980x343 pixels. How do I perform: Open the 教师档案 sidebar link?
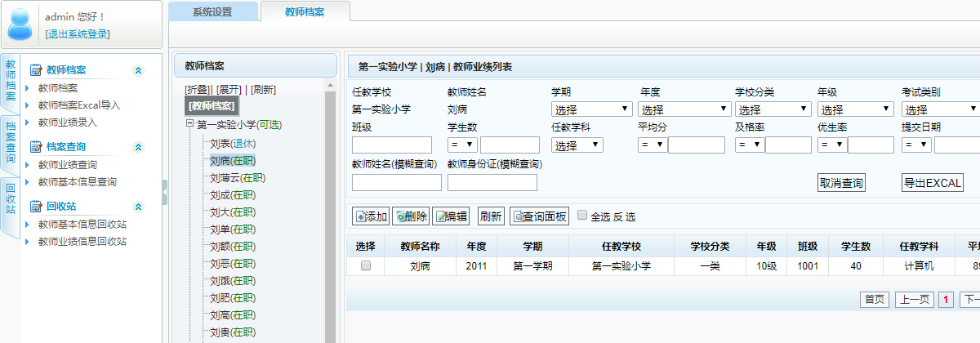point(58,88)
